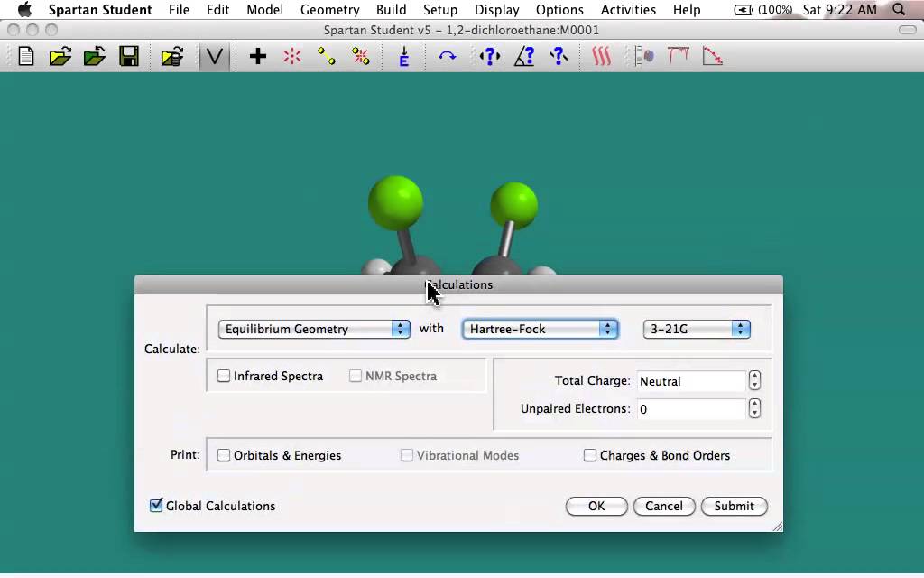Click the Unpaired Electrons value field
The image size is (924, 578).
(x=692, y=409)
